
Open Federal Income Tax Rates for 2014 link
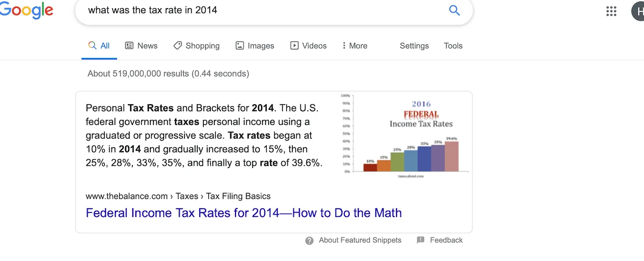tap(244, 213)
